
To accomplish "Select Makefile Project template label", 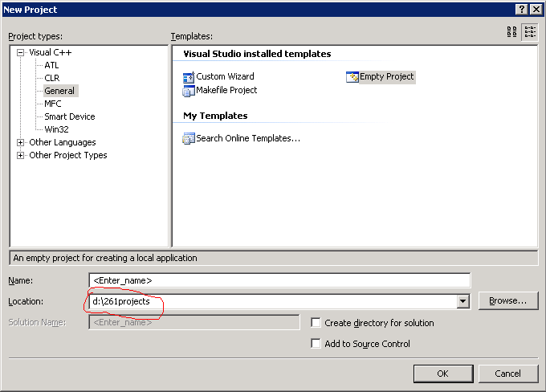I will pos(226,90).
